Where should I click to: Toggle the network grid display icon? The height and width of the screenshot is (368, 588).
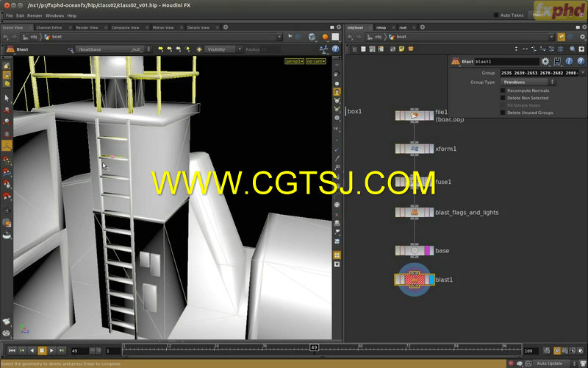[x=561, y=49]
